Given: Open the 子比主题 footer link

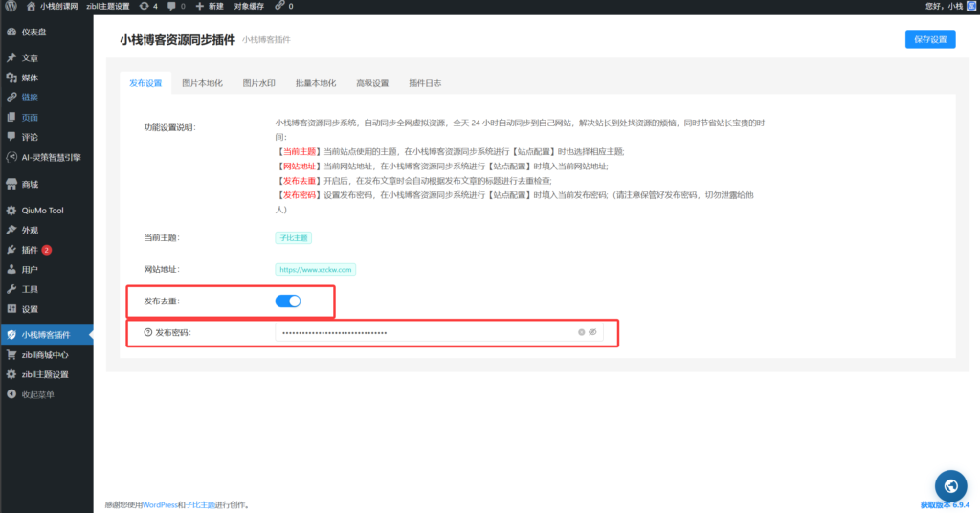Looking at the screenshot, I should (x=200, y=505).
